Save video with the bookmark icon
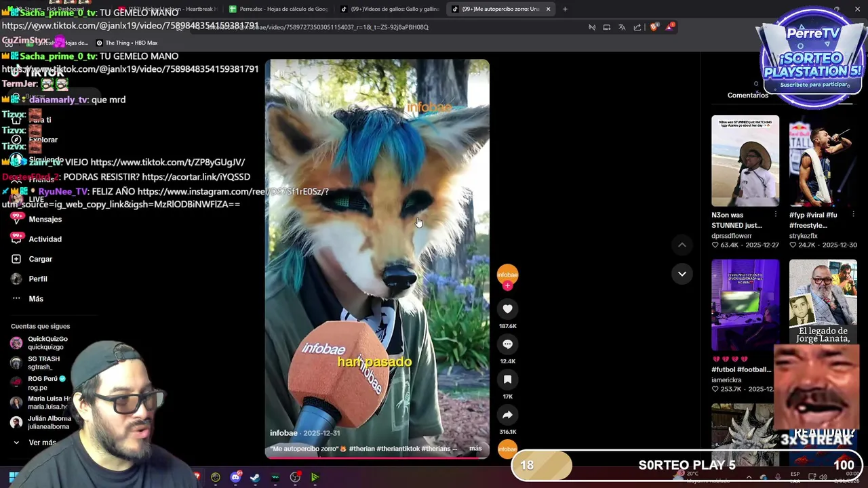Image resolution: width=868 pixels, height=488 pixels. tap(507, 380)
